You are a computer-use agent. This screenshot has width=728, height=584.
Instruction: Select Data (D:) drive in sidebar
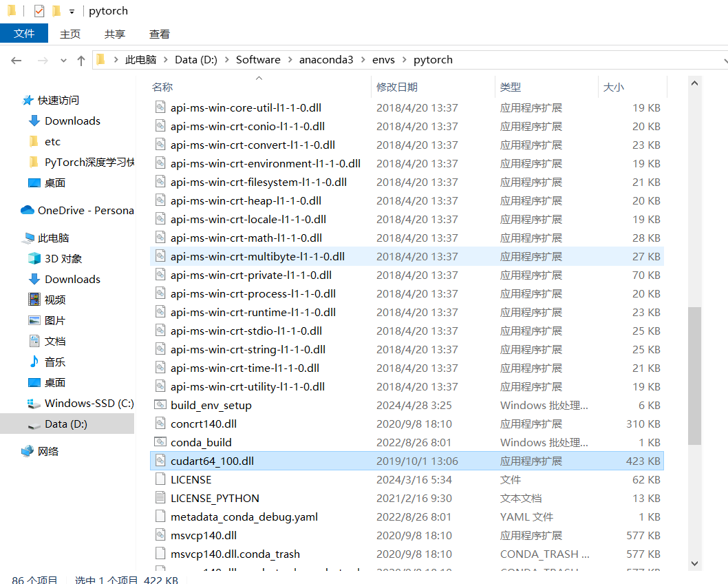(x=67, y=424)
